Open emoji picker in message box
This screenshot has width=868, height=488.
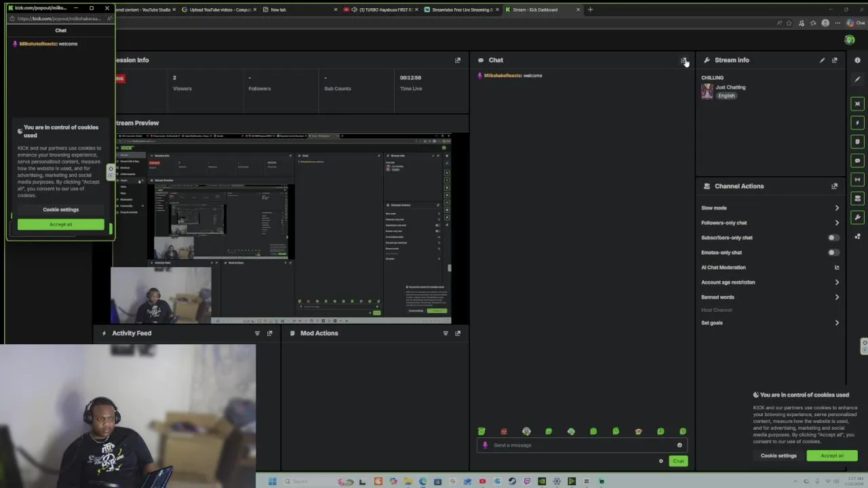(x=679, y=445)
